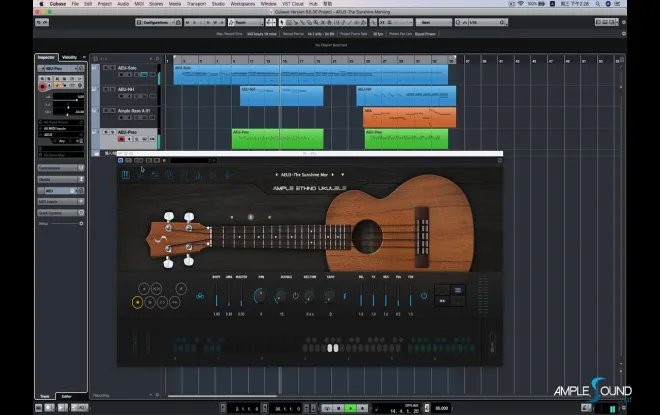Open the seventh panel icon in ukulele plugin

[213, 175]
